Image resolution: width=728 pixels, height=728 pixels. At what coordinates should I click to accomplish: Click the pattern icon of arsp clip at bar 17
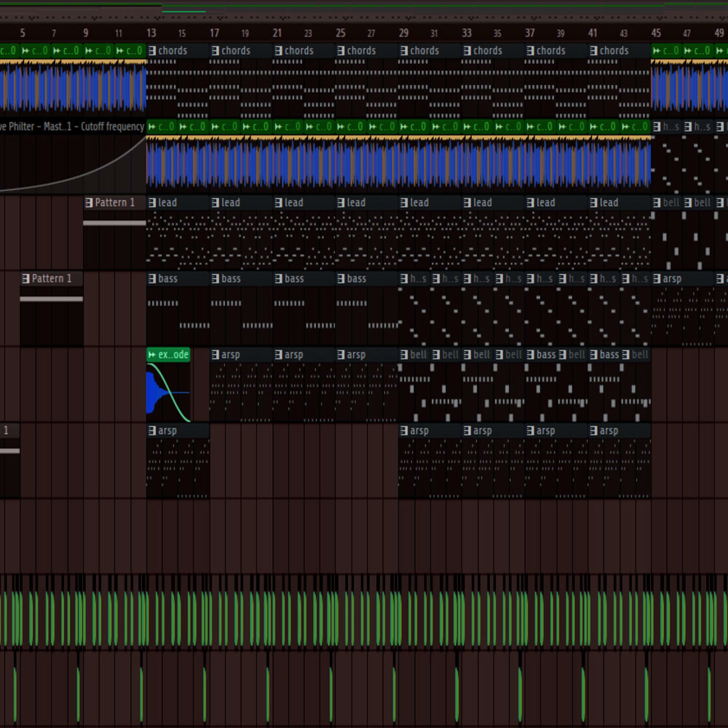[x=215, y=355]
